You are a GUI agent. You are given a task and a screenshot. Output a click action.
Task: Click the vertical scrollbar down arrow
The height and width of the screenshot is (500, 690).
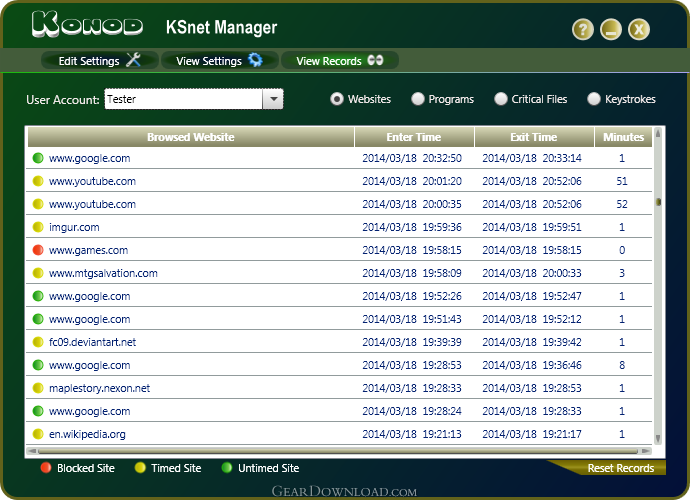658,438
